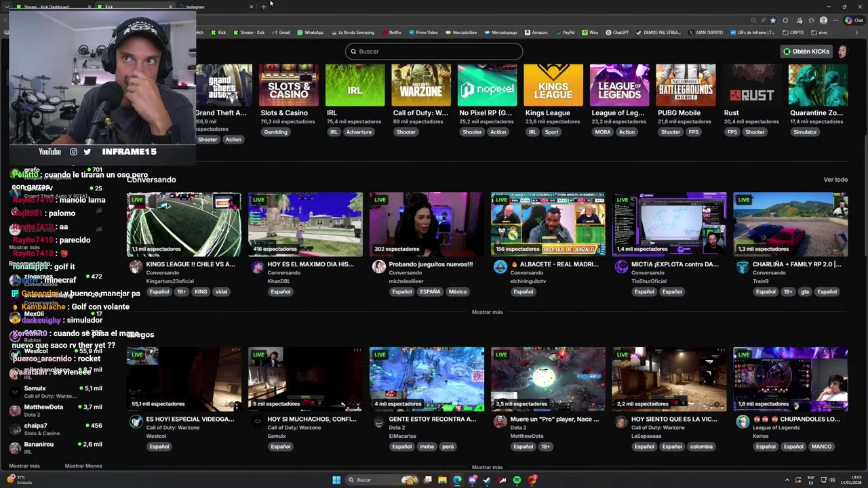The height and width of the screenshot is (488, 868).
Task: Open the Prime Video bookmark
Action: (423, 33)
